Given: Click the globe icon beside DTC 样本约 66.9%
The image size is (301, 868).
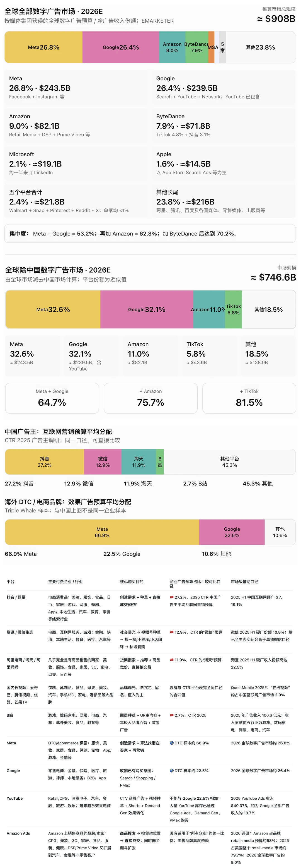Looking at the screenshot, I should coord(171,743).
